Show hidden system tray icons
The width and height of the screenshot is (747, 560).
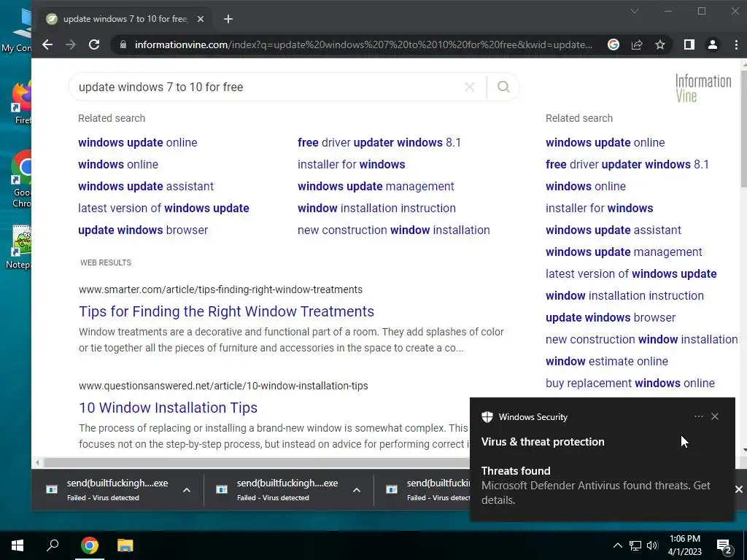click(617, 545)
